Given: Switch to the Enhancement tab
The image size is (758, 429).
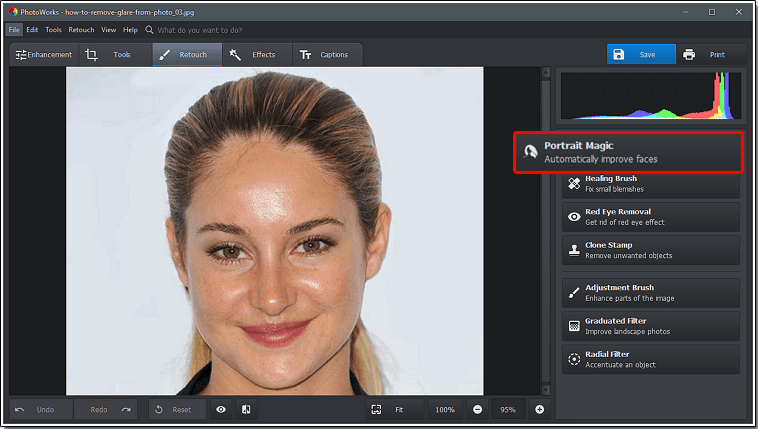Looking at the screenshot, I should click(44, 55).
